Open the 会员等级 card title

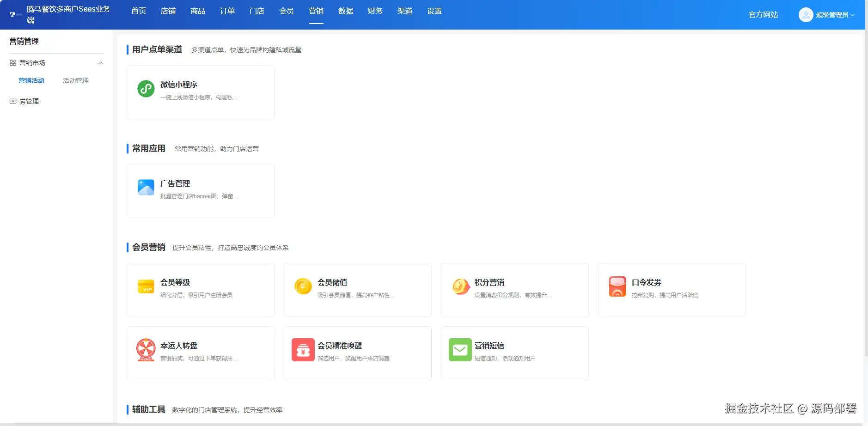click(175, 282)
